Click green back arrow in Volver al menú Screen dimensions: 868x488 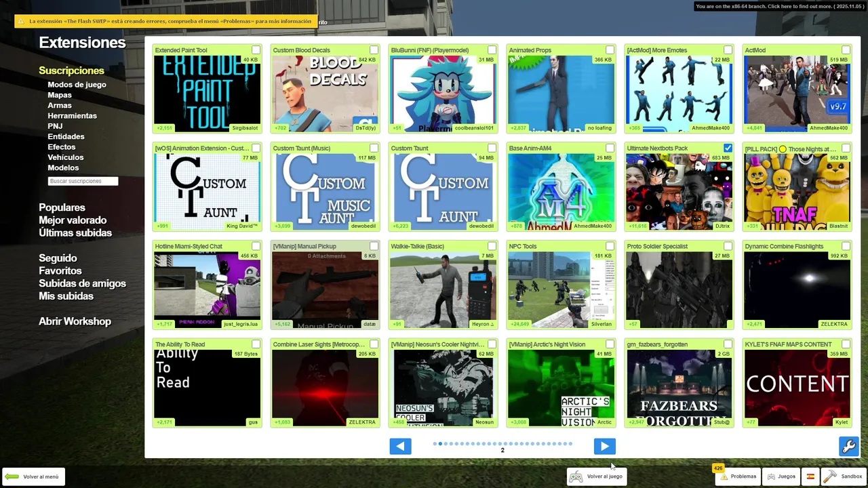point(12,476)
